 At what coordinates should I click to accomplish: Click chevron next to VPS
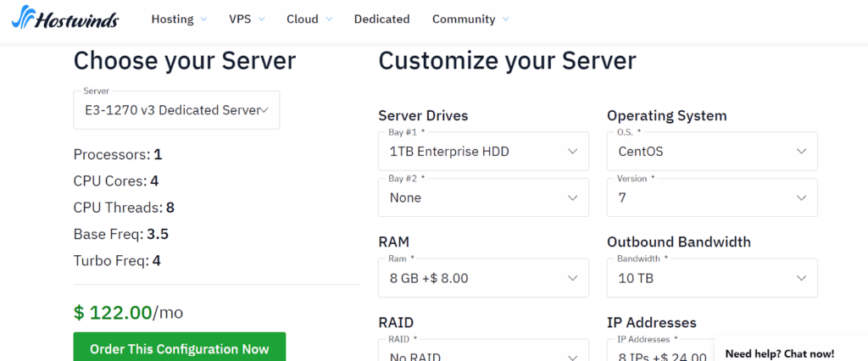pos(261,19)
